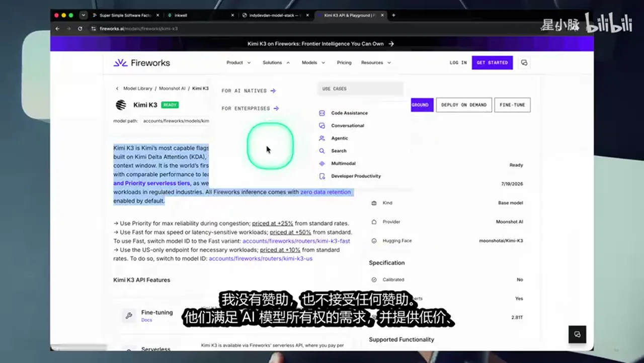Click the arrow on the top announcement banner

pos(391,44)
